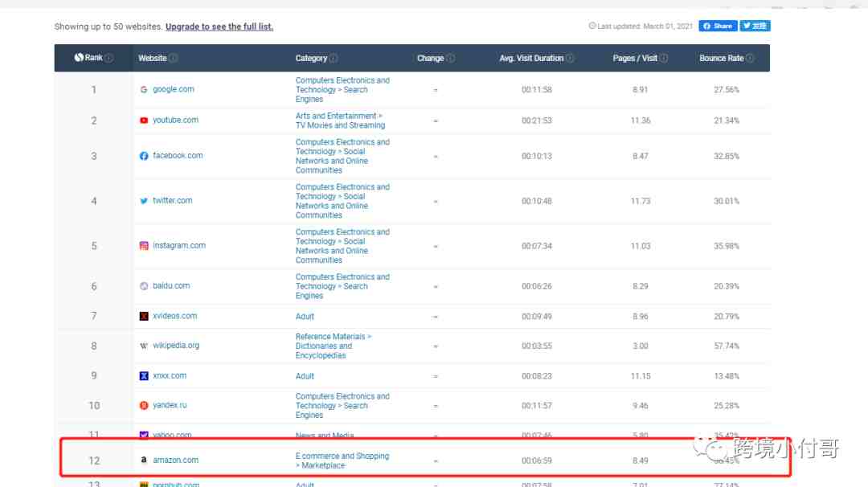Click the SimilarWeb logo in Rank header
This screenshot has height=487, width=868.
tap(79, 58)
